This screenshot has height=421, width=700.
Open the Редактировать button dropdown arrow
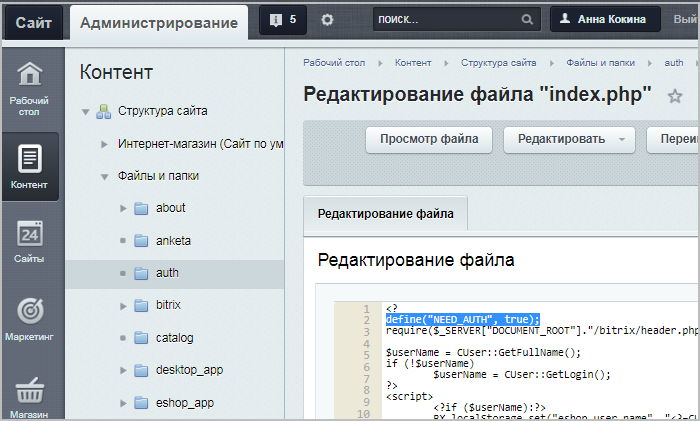coord(622,139)
